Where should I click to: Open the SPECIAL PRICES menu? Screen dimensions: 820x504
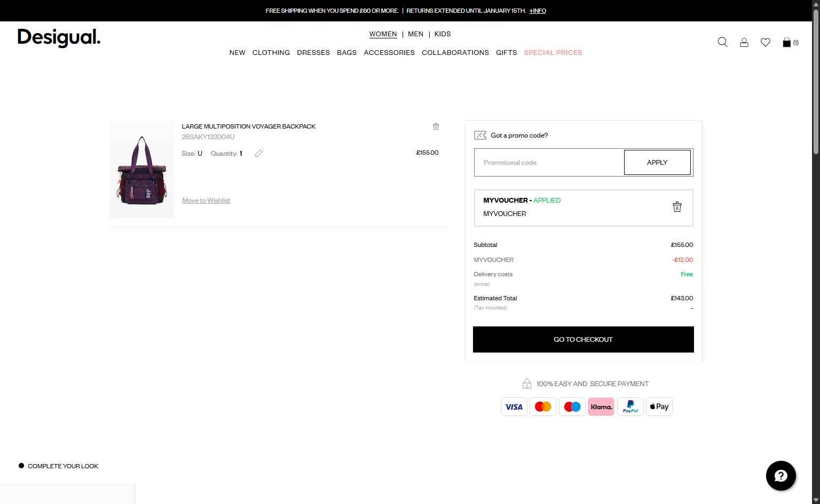tap(553, 53)
